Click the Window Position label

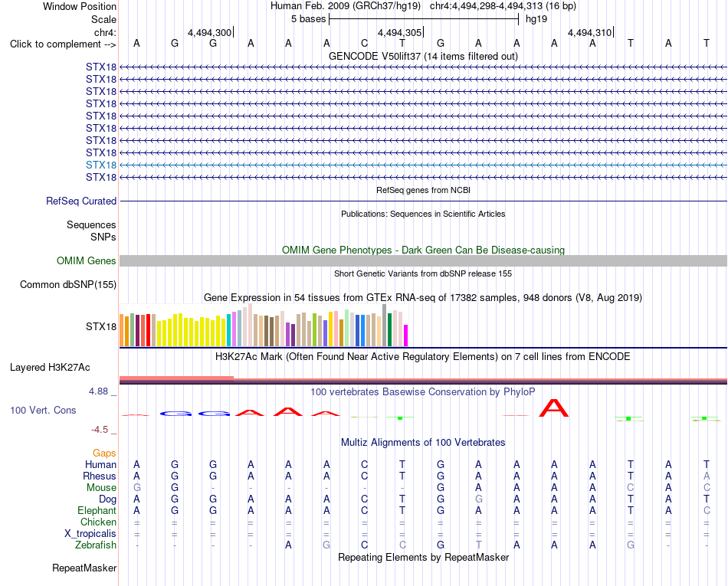click(x=80, y=6)
